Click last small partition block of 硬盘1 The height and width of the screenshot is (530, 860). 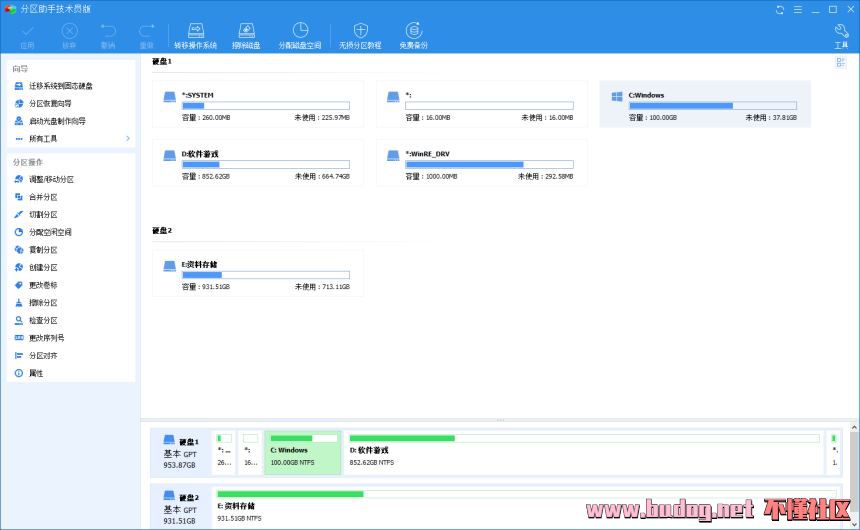click(x=834, y=453)
